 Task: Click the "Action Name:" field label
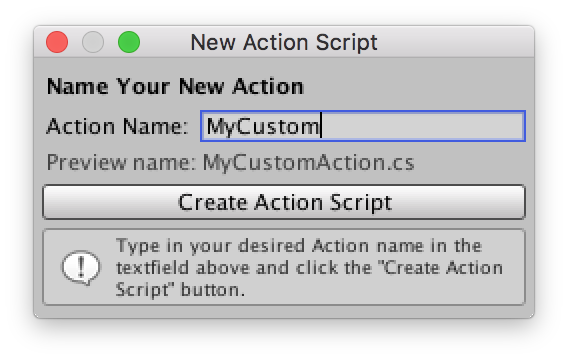click(x=117, y=126)
